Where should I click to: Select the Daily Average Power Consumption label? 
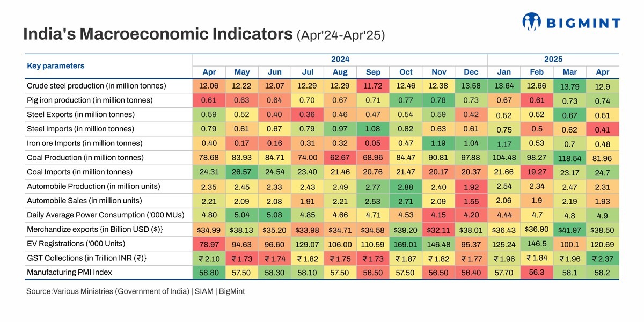pos(105,215)
